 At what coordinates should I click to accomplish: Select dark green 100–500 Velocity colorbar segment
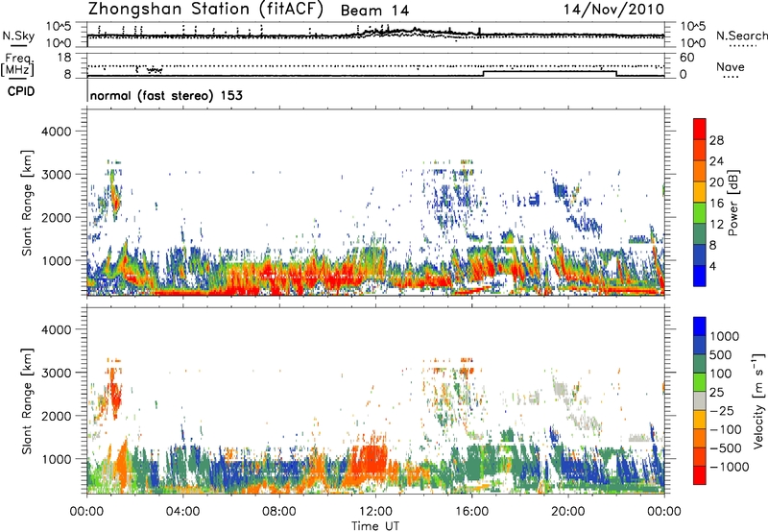[700, 364]
